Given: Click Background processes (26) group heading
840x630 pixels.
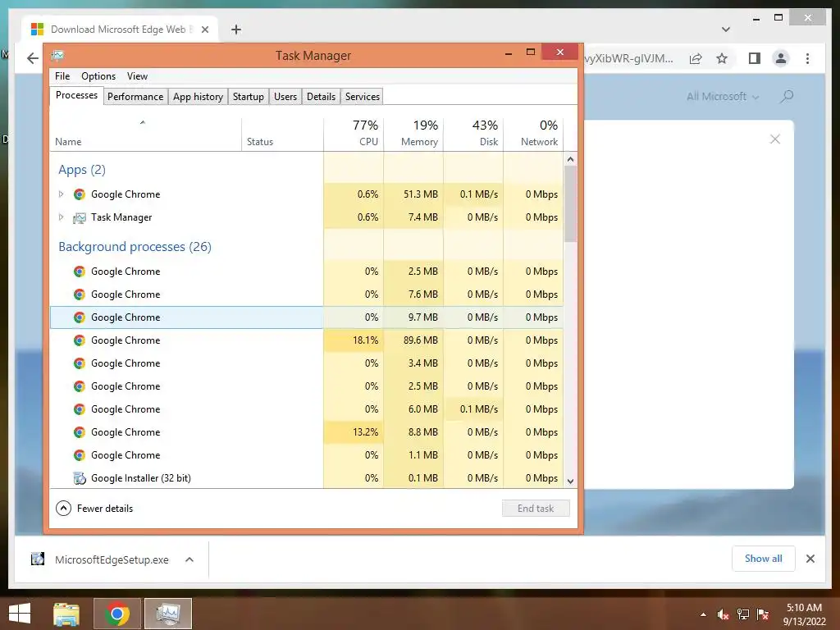Looking at the screenshot, I should [x=135, y=246].
